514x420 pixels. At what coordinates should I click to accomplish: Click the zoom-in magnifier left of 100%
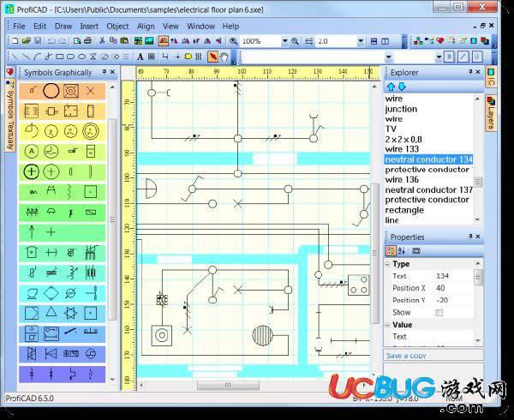tap(233, 41)
